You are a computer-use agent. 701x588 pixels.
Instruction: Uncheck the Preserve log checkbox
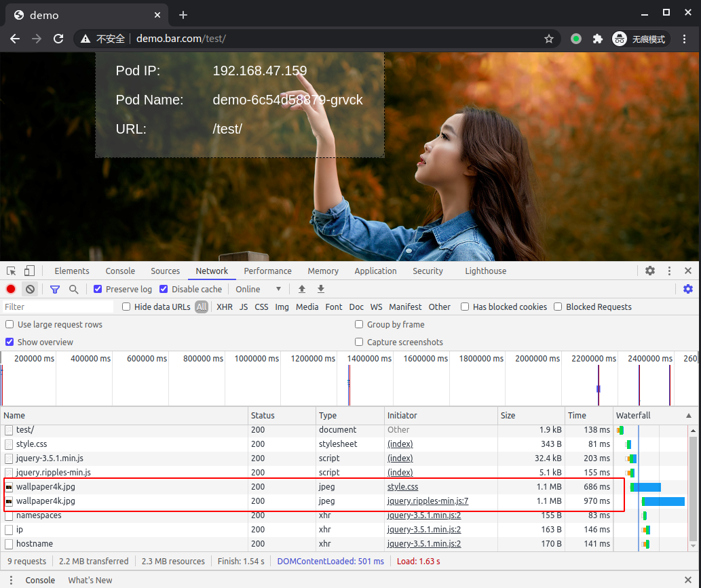pos(98,289)
